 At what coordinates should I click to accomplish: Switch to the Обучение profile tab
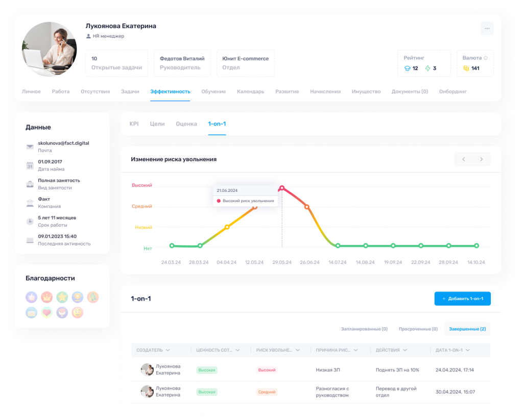213,91
